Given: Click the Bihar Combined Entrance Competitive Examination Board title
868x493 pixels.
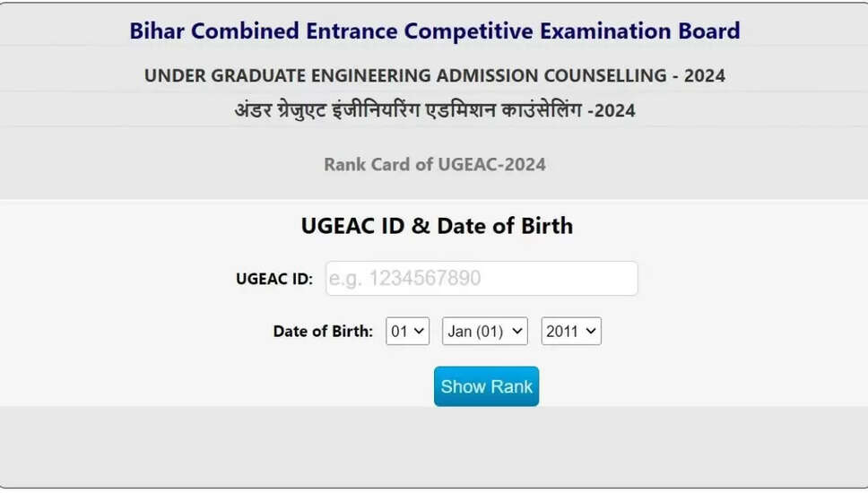Looking at the screenshot, I should pos(434,30).
